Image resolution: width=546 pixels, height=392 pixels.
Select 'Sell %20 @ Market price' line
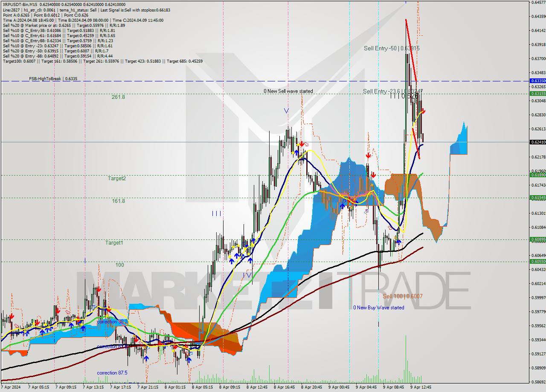64,25
